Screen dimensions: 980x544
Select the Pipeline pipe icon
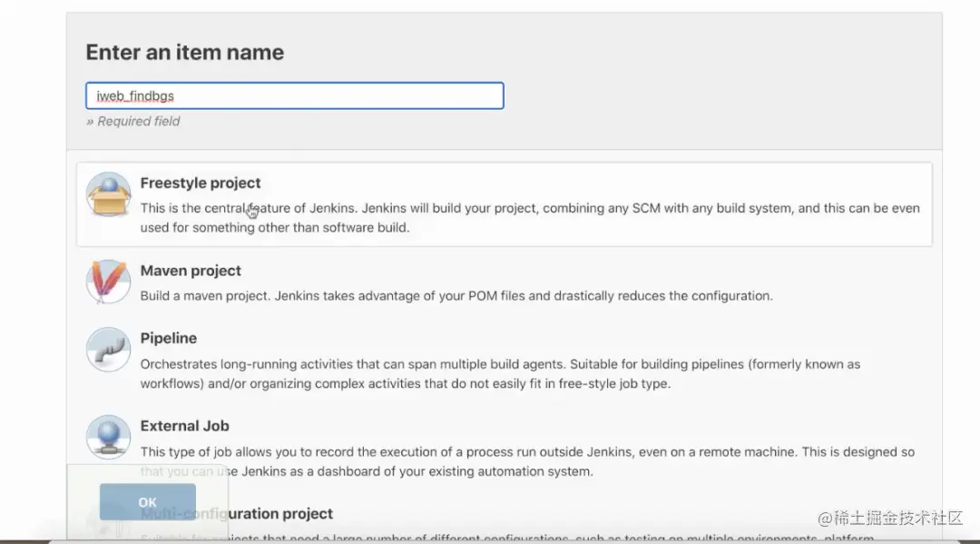108,350
